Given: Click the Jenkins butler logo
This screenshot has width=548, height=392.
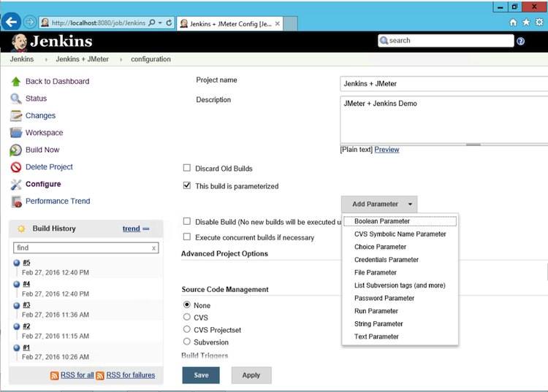Looking at the screenshot, I should click(x=19, y=42).
